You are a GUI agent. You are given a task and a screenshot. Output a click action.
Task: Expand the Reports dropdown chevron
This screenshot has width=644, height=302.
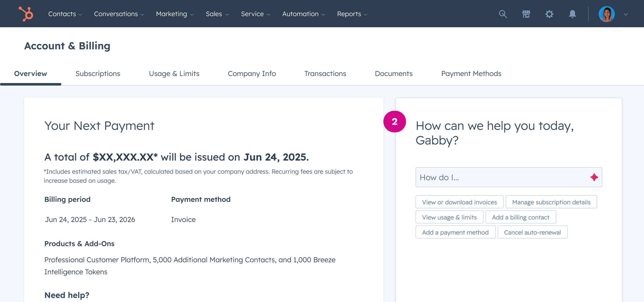tap(366, 15)
